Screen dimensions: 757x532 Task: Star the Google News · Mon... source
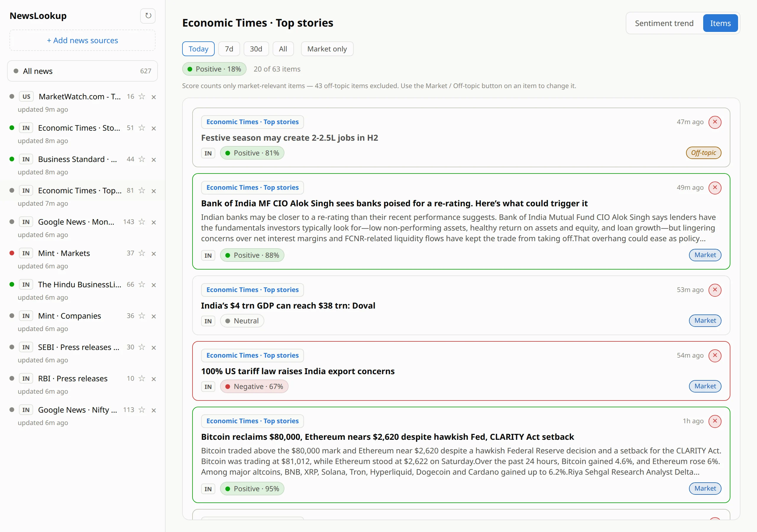click(142, 221)
